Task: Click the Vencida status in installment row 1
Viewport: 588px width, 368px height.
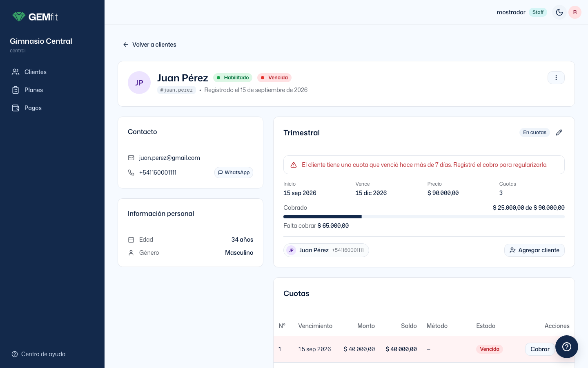Action: click(490, 349)
